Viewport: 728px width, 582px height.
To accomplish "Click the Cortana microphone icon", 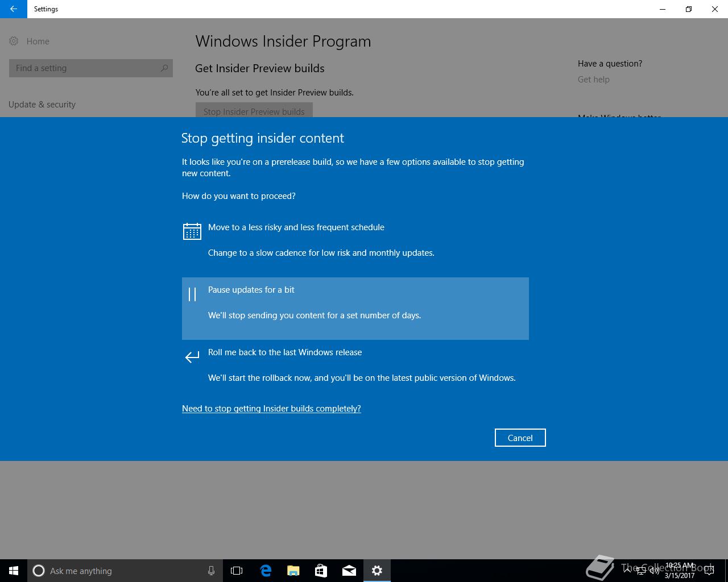I will pos(211,571).
